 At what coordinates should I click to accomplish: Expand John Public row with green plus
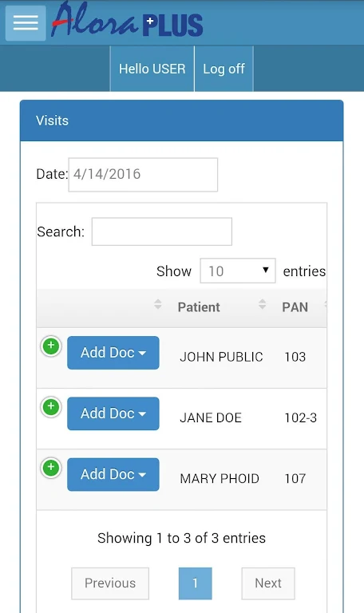coord(51,346)
